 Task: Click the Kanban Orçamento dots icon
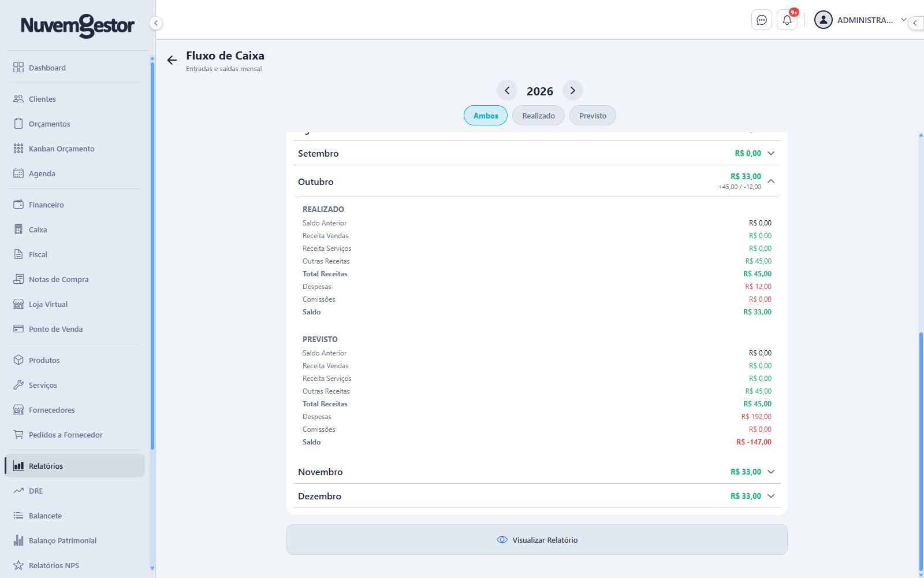point(18,149)
